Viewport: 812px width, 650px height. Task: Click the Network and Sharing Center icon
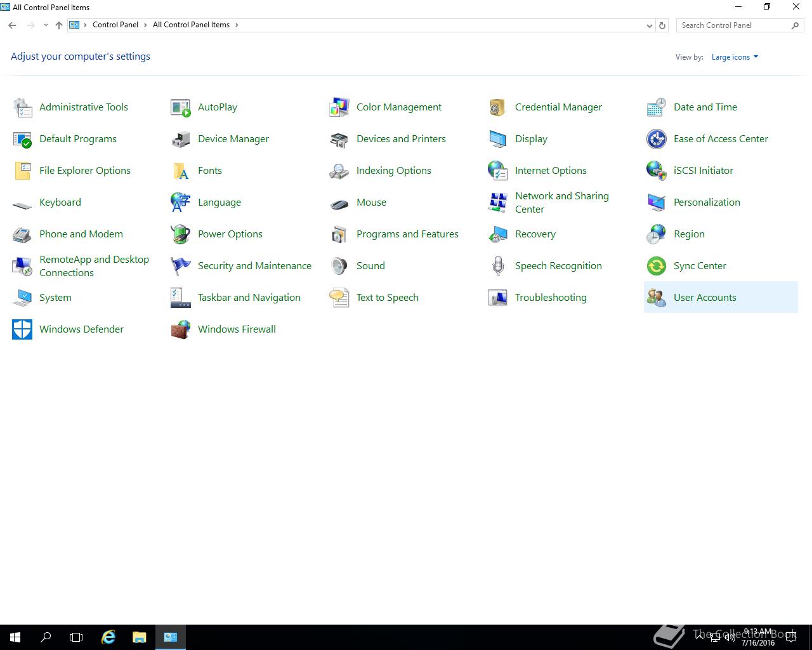click(x=498, y=202)
